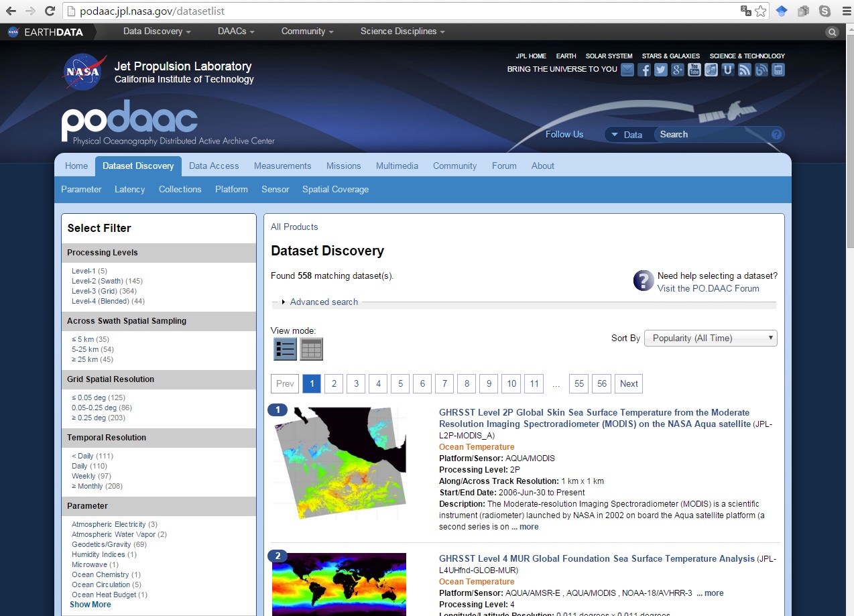Click the email envelope icon
Viewport: 854px width, 616px height.
click(x=627, y=70)
